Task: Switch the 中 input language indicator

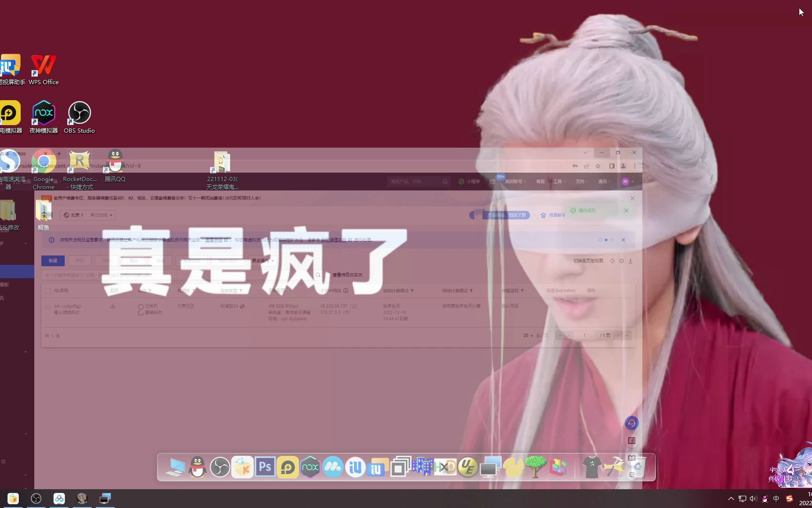Action: tap(776, 499)
